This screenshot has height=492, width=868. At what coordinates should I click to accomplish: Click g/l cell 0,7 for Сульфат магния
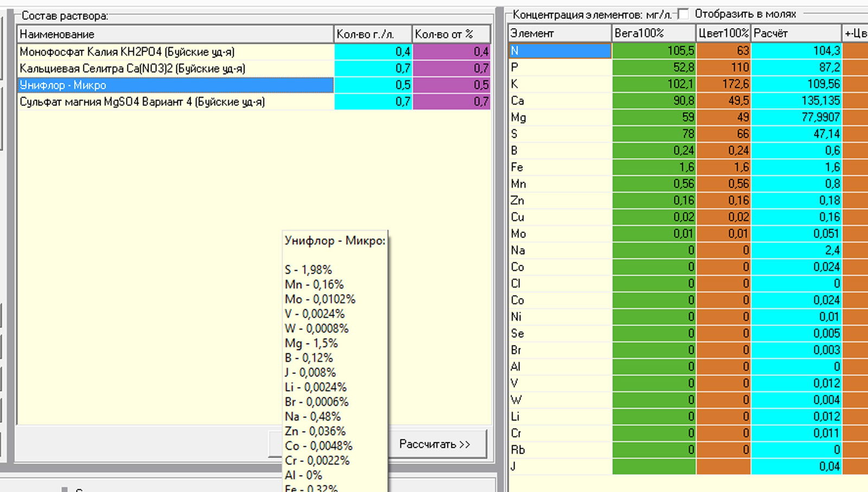(373, 102)
